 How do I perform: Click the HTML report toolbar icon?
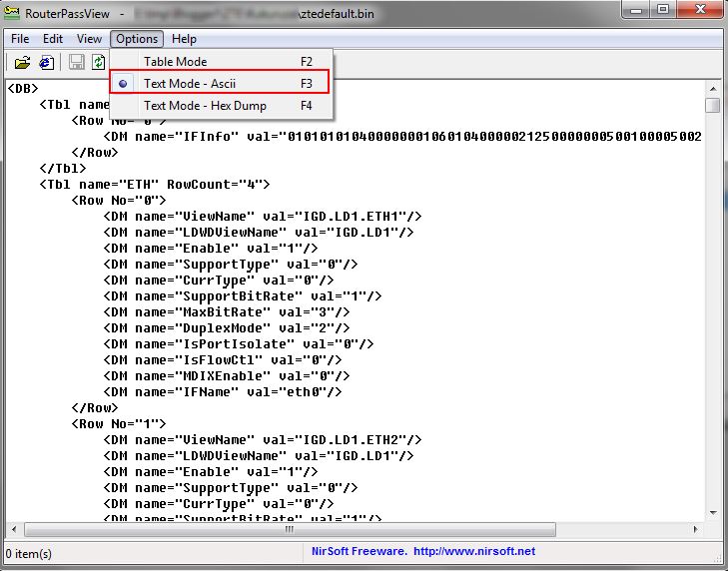pyautogui.click(x=46, y=62)
